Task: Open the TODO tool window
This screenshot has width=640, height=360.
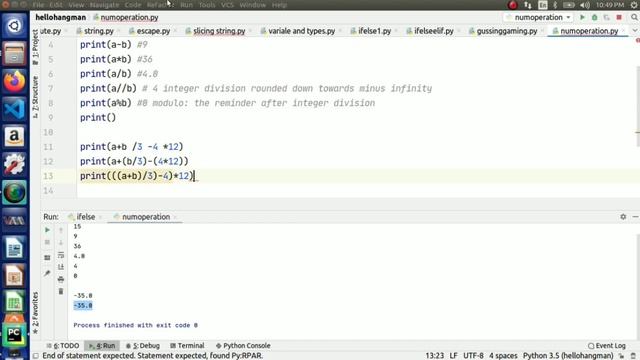Action: click(x=63, y=346)
